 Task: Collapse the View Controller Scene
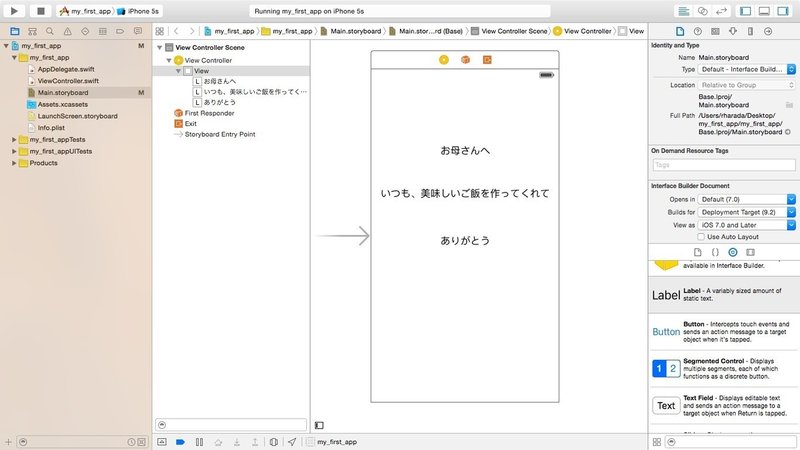(x=160, y=47)
